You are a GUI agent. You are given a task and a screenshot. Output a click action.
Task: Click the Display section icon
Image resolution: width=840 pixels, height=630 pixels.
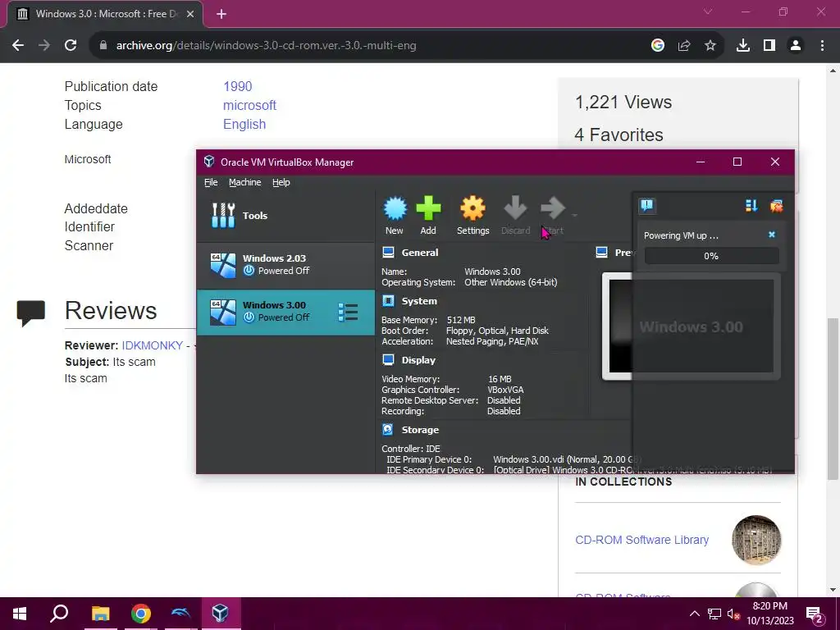coord(388,360)
